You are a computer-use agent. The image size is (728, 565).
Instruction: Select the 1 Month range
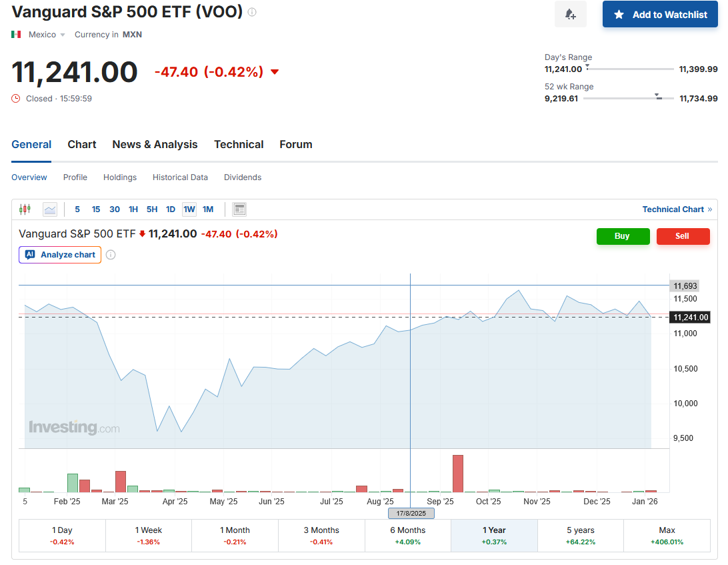click(x=235, y=535)
